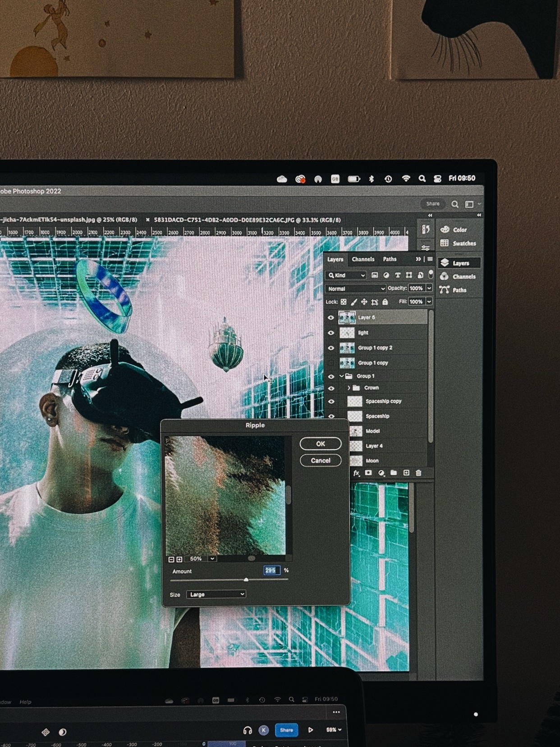Open the Layers panel in the dock
Screen dimensions: 560x747
click(x=459, y=263)
